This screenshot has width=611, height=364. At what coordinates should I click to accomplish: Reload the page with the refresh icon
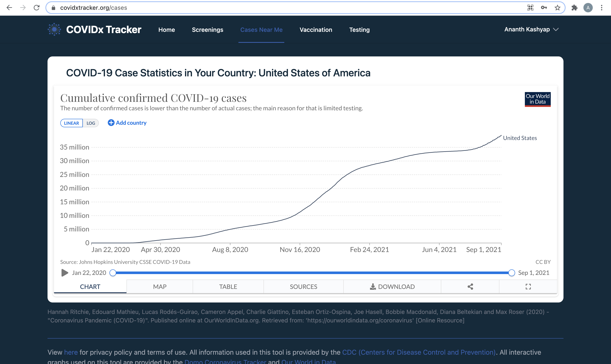point(36,8)
